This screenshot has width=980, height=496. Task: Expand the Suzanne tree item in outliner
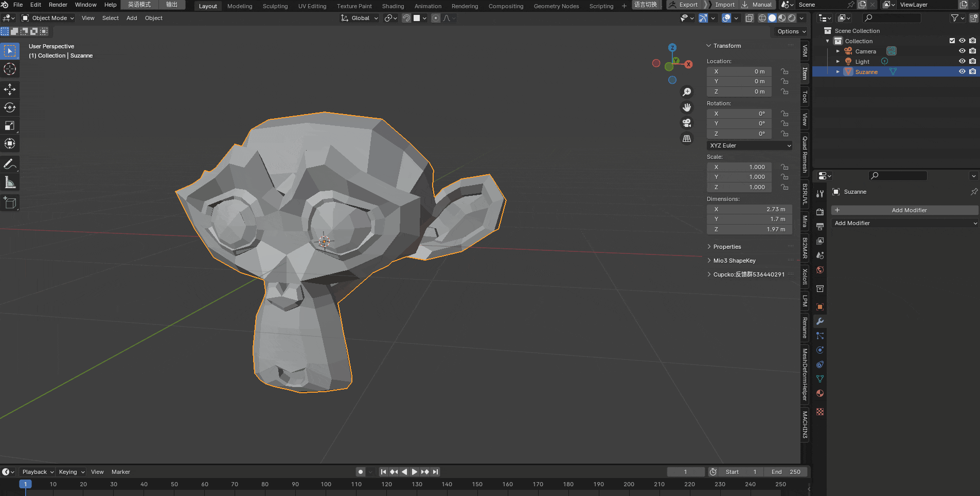coord(838,71)
